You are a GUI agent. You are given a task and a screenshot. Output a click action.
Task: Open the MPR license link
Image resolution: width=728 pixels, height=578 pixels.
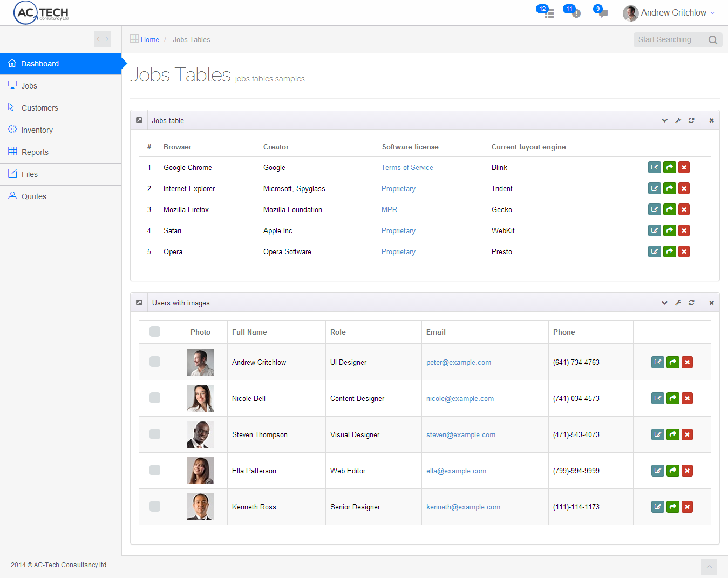pos(389,209)
